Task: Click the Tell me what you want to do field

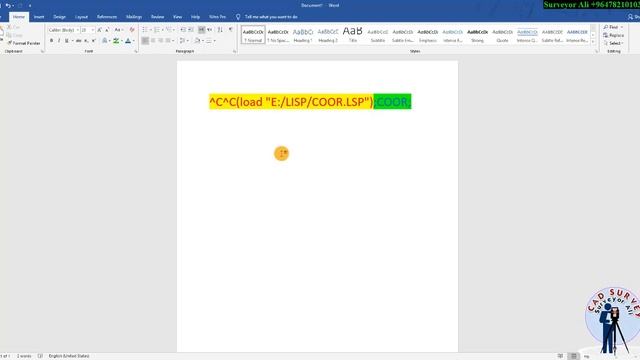Action: (271, 17)
